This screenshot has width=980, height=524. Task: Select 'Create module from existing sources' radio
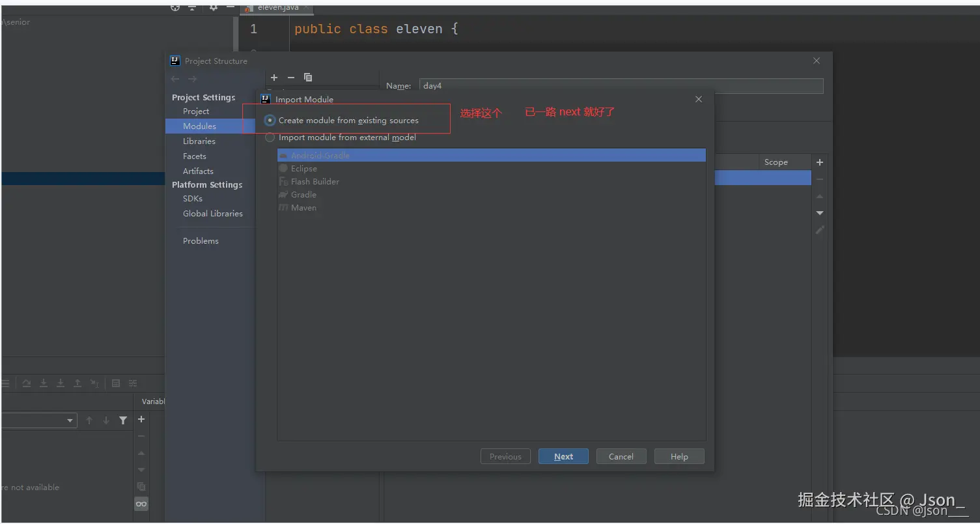click(x=270, y=121)
